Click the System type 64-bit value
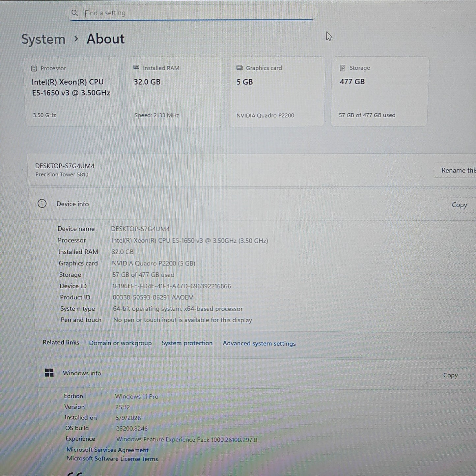Screen dimensions: 476x476 [x=178, y=309]
